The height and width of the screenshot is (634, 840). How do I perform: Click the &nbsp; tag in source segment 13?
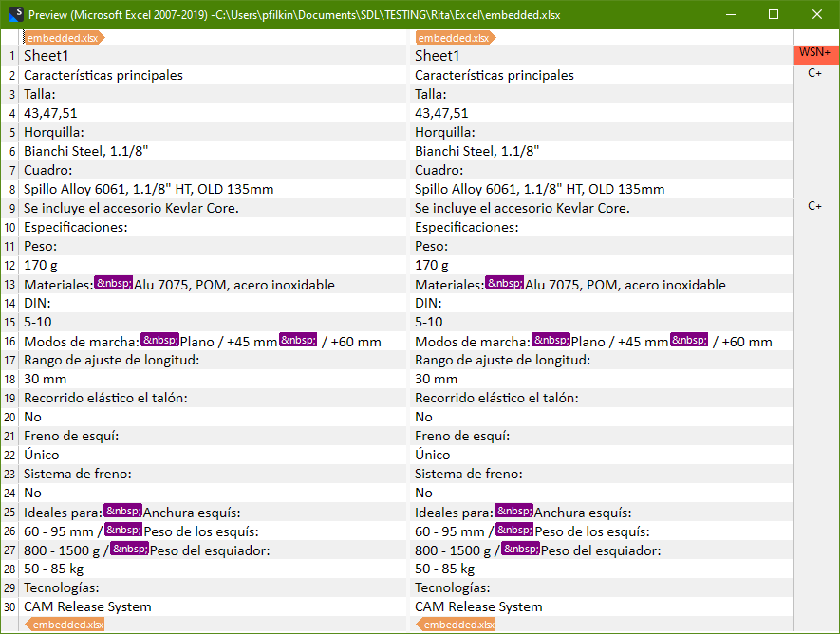(114, 283)
